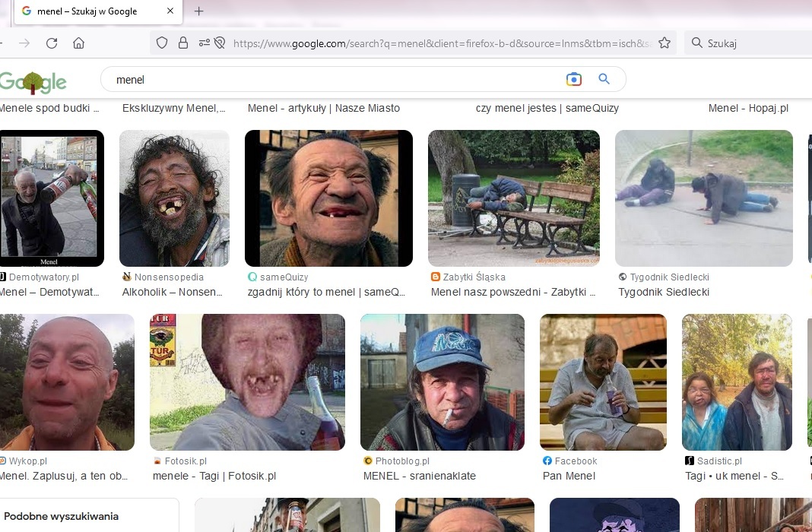This screenshot has width=812, height=532.
Task: Click the Google Lens camera icon
Action: pos(573,80)
